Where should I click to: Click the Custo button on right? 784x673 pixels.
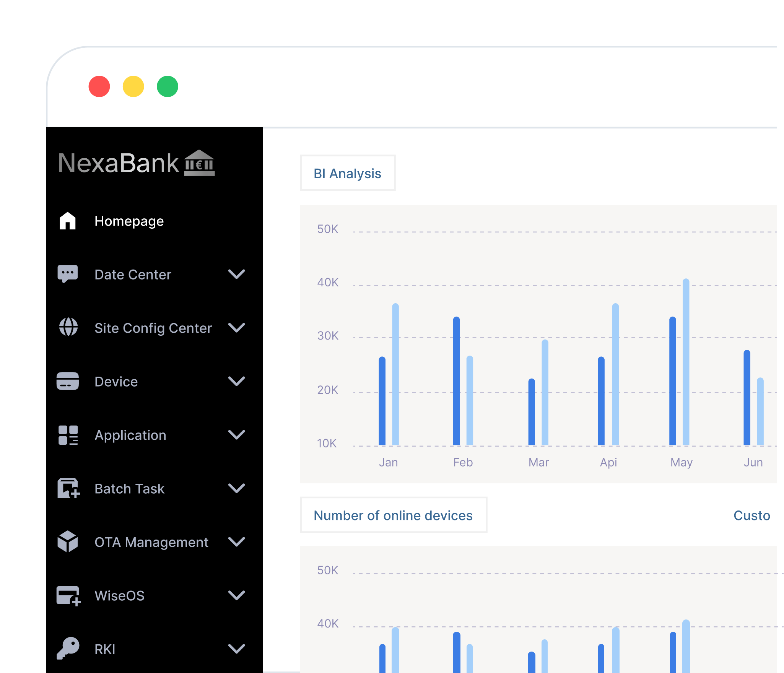pyautogui.click(x=752, y=515)
